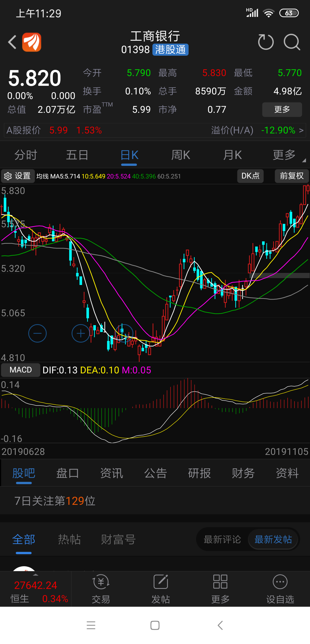
Task: Toggle DK点 indicator
Action: coord(250,176)
